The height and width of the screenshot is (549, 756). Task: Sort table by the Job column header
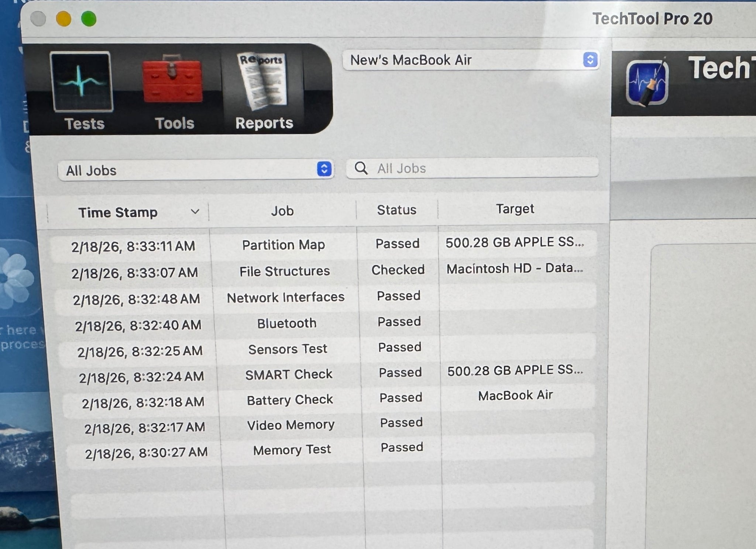click(x=282, y=211)
